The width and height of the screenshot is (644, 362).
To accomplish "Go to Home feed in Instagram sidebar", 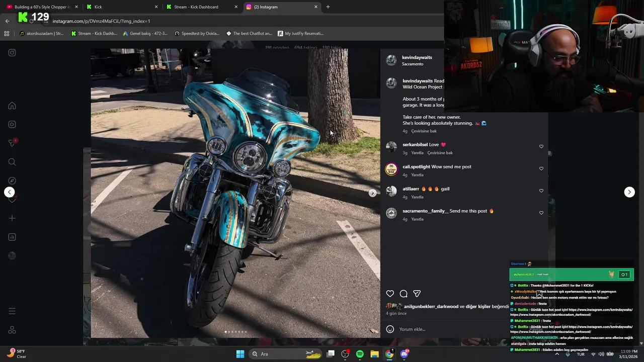I will (x=12, y=106).
